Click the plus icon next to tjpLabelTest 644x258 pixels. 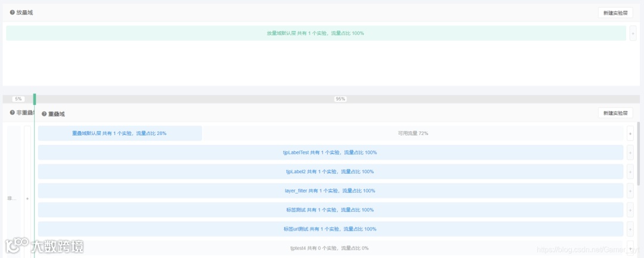coord(630,152)
